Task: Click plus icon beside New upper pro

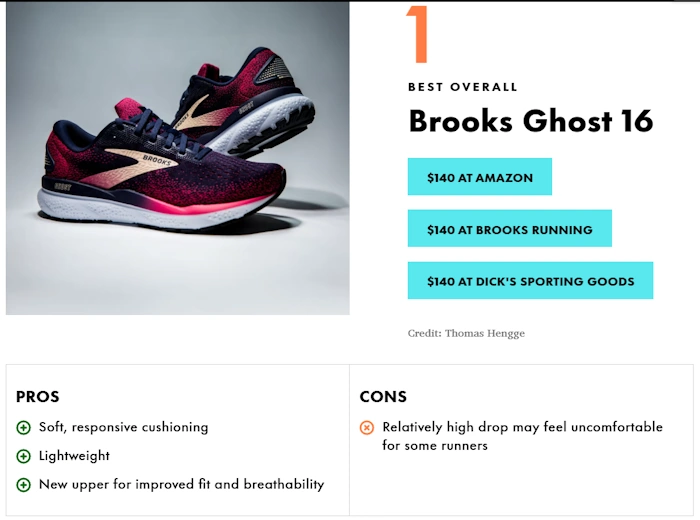Action: pyautogui.click(x=23, y=485)
